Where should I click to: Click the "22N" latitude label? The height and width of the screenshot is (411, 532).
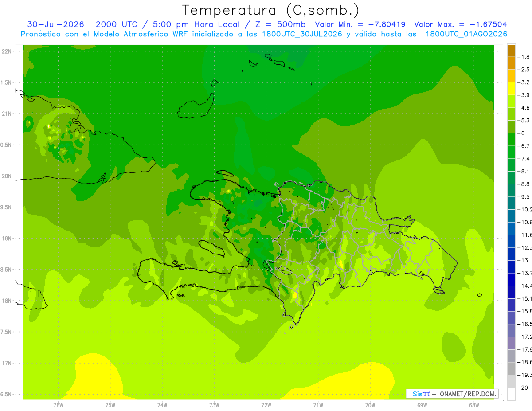click(7, 51)
